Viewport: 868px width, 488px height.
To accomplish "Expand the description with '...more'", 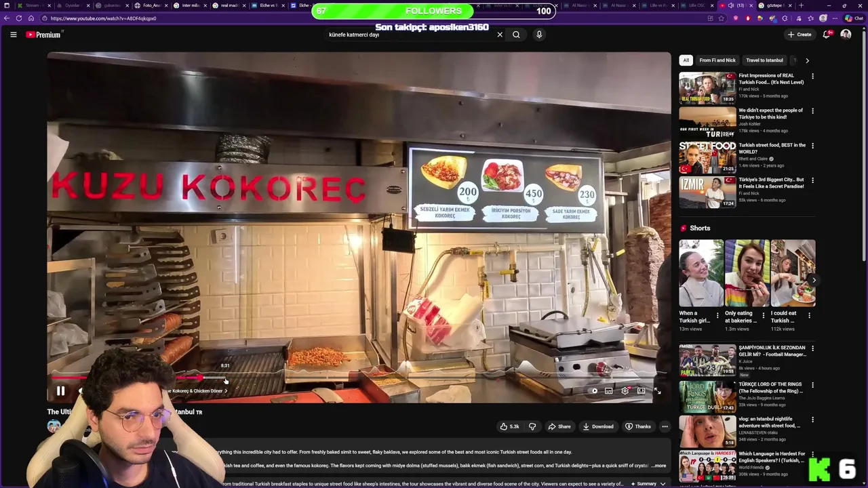I will (x=658, y=466).
